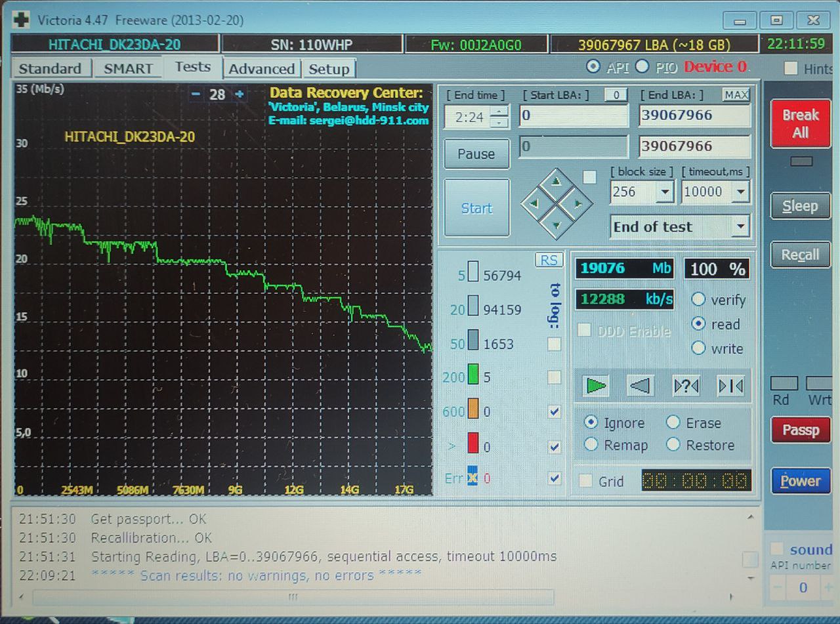Click the Start LBA input field

(x=574, y=116)
